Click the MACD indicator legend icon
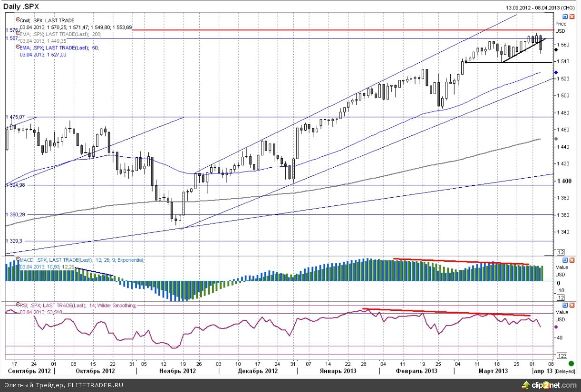The height and width of the screenshot is (392, 581). 17,260
